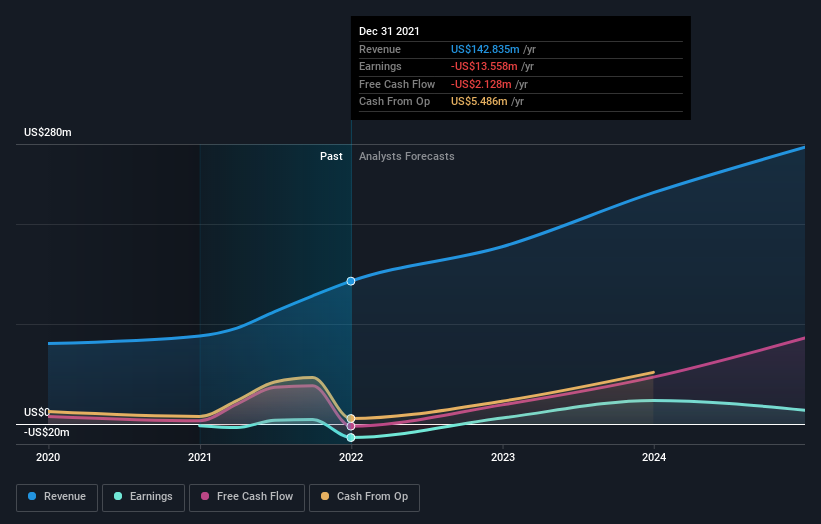This screenshot has height=524, width=821.
Task: Click the US$142.835m revenue value
Action: (485, 49)
